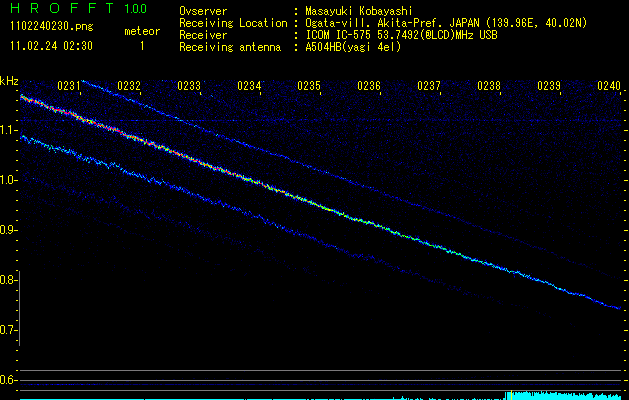The image size is (629, 400).
Task: Click the HROFFT title text
Action: coord(62,8)
